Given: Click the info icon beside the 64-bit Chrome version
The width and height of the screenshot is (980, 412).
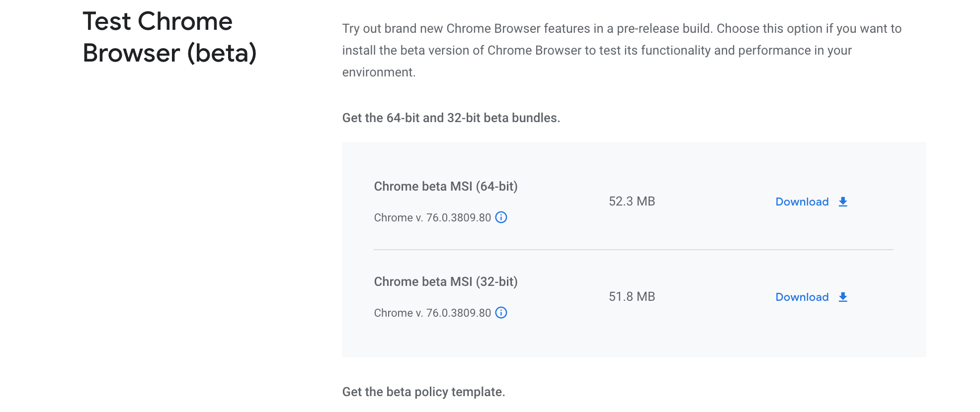Looking at the screenshot, I should point(501,217).
